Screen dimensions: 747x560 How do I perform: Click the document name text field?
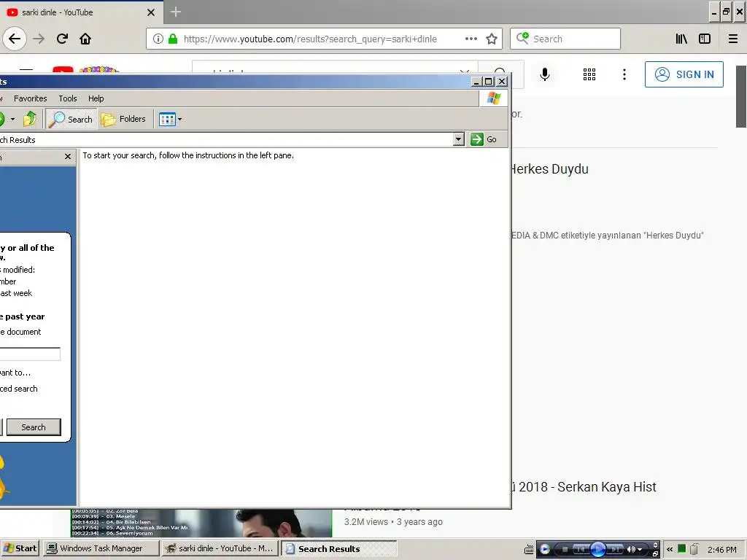[x=29, y=354]
